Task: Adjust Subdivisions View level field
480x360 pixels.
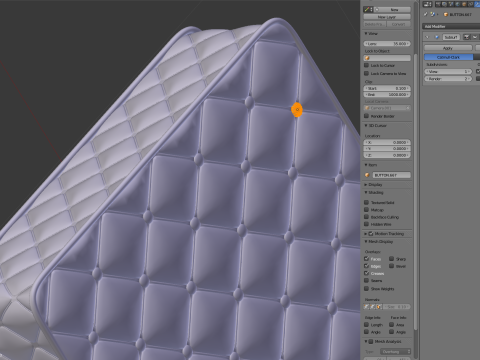Action: click(448, 71)
